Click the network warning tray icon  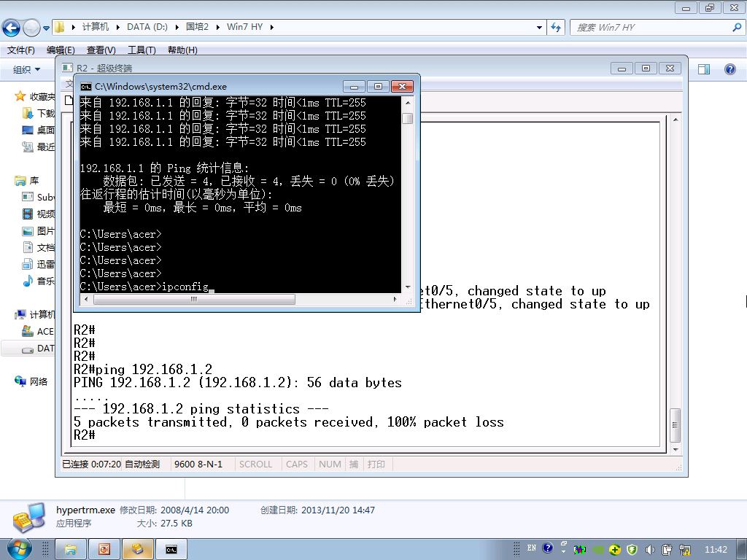tap(686, 550)
